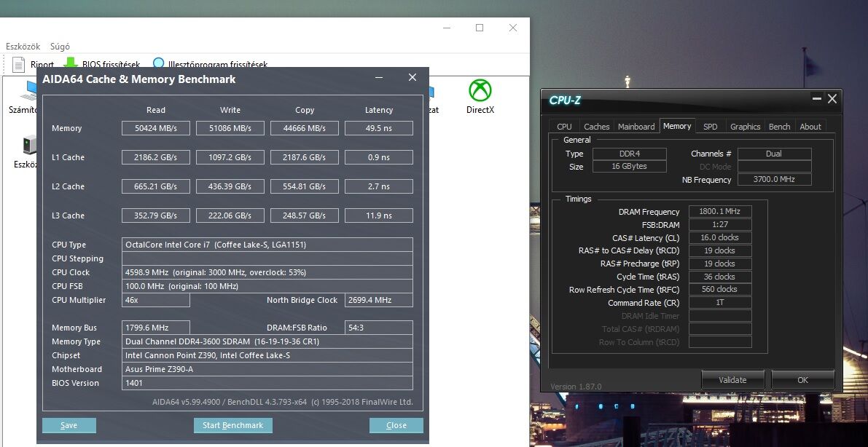Click CAS# Latency value 16.0 clocks
Screen dimensions: 868x447
(x=720, y=237)
